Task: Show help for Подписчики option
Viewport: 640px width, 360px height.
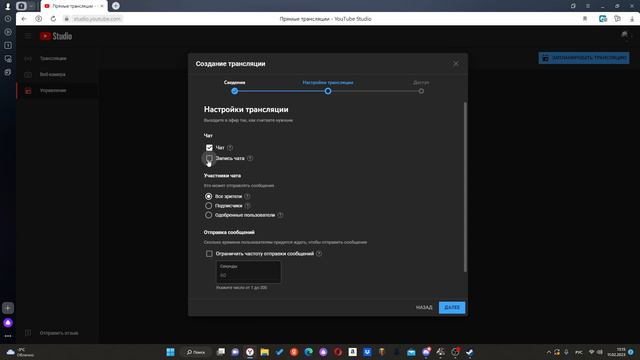Action: coord(248,206)
